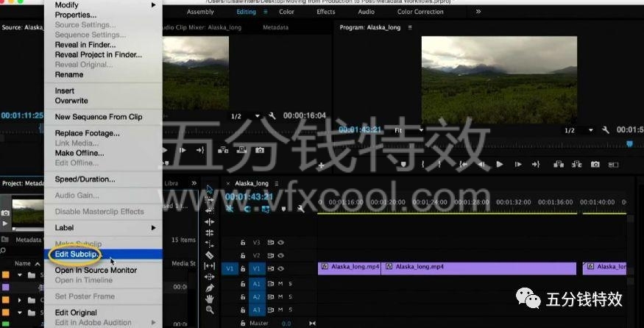Step back one frame in Program monitor
644x328 pixels.
[x=481, y=164]
